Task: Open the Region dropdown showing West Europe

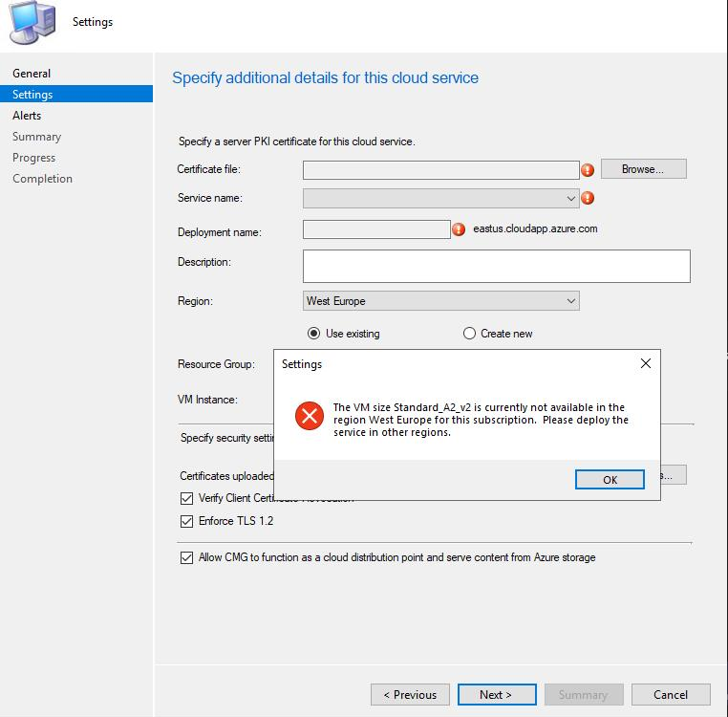Action: pos(440,301)
